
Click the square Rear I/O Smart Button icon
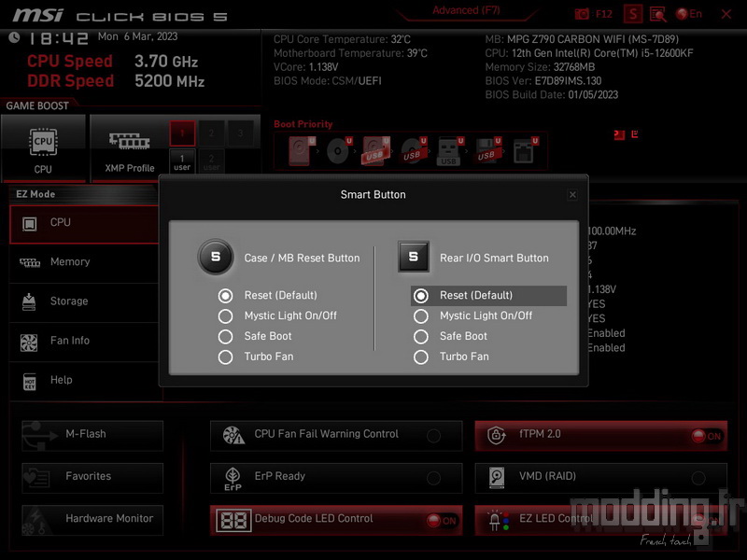(x=414, y=258)
